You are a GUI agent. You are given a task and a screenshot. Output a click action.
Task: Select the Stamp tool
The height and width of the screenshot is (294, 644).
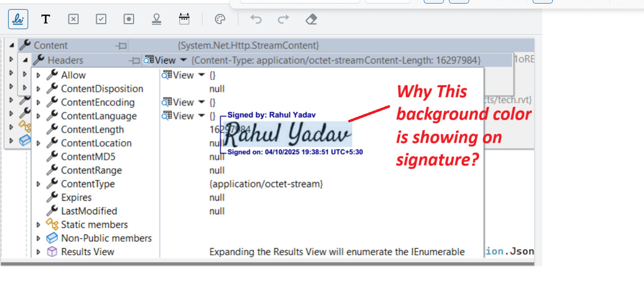(157, 19)
